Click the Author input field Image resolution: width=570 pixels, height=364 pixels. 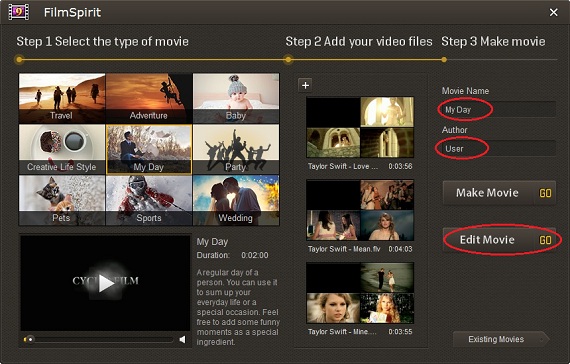tap(498, 148)
